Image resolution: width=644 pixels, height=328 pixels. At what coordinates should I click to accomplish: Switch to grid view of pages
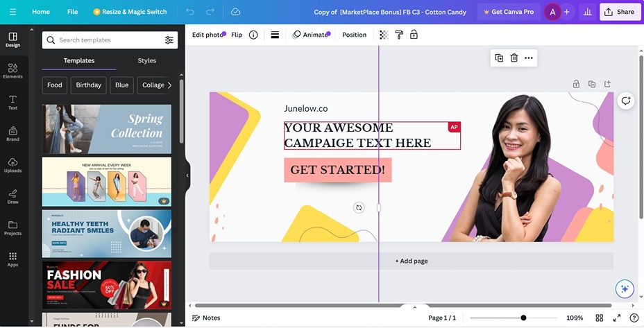point(599,318)
